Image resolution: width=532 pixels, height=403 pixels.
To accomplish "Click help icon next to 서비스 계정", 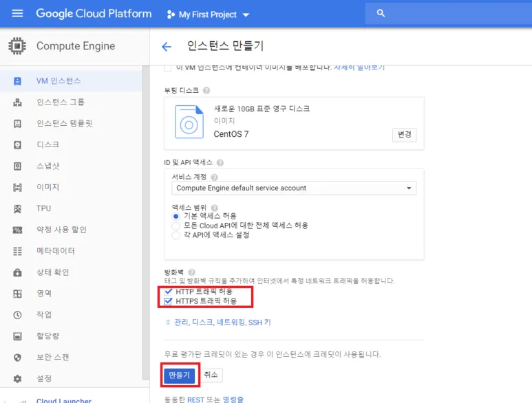I will [x=215, y=177].
